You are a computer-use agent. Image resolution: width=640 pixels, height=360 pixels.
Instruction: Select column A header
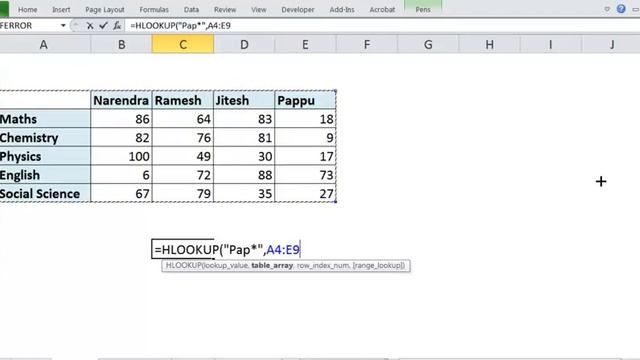pos(44,44)
